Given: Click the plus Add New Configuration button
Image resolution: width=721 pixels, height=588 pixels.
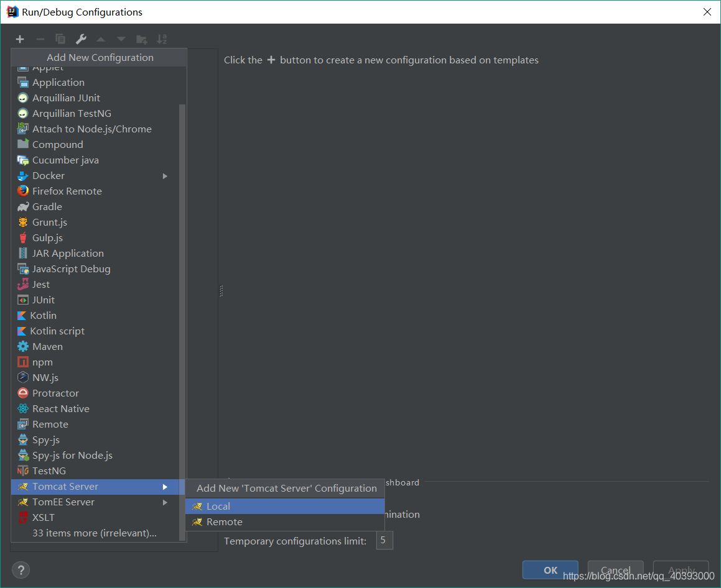Looking at the screenshot, I should pos(20,40).
